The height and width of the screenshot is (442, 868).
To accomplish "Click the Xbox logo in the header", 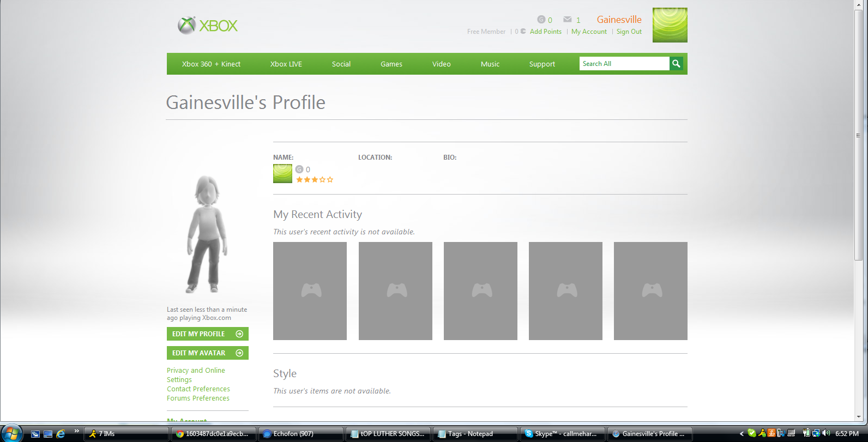I will tap(208, 26).
